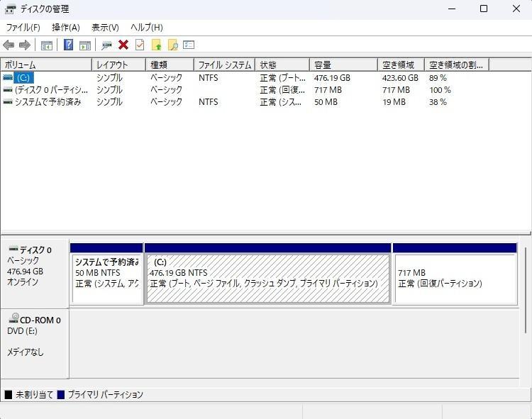The height and width of the screenshot is (419, 532).
Task: Click the folder with magnifier search icon
Action: (172, 45)
